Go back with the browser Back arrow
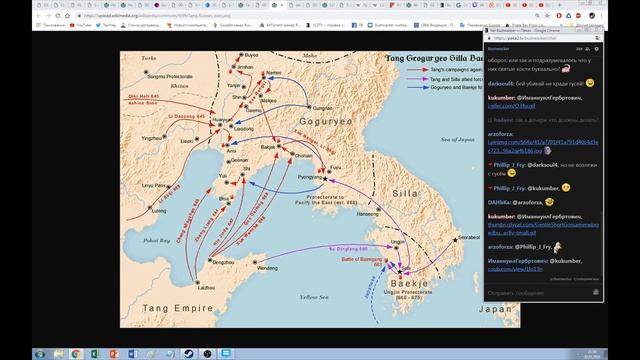The width and height of the screenshot is (640, 360). coord(38,16)
